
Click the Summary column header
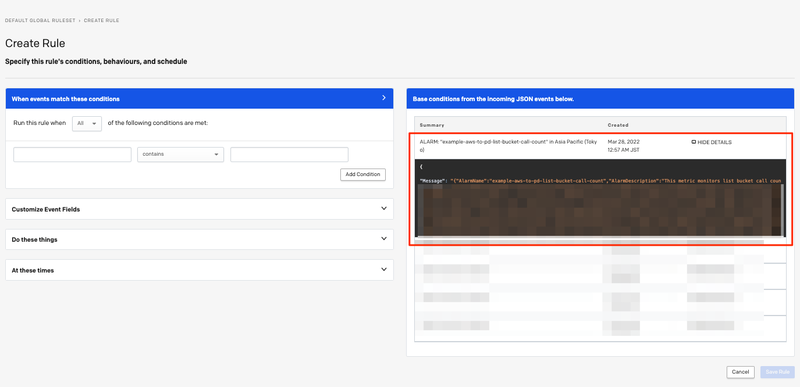(432, 125)
